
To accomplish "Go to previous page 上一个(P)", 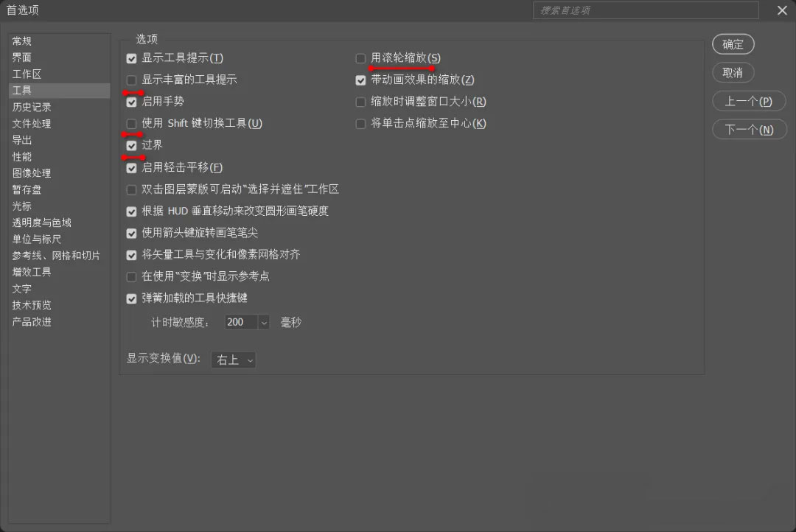I will (750, 101).
